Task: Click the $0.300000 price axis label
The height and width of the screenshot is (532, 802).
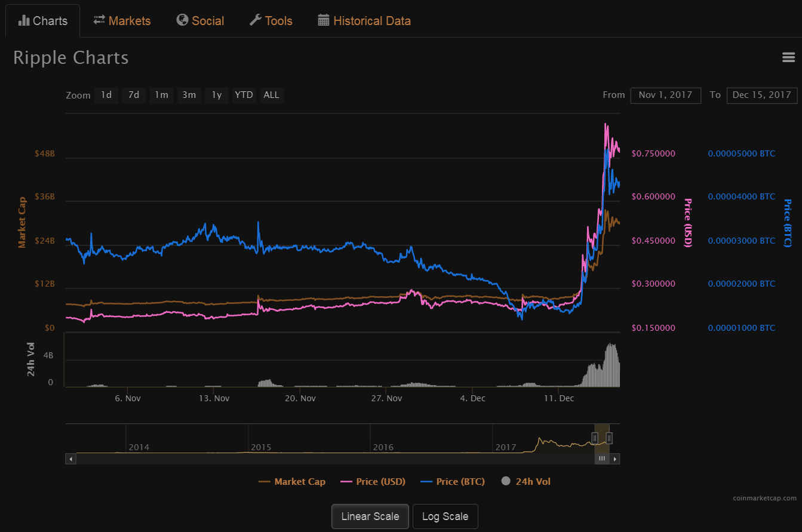Action: click(653, 284)
